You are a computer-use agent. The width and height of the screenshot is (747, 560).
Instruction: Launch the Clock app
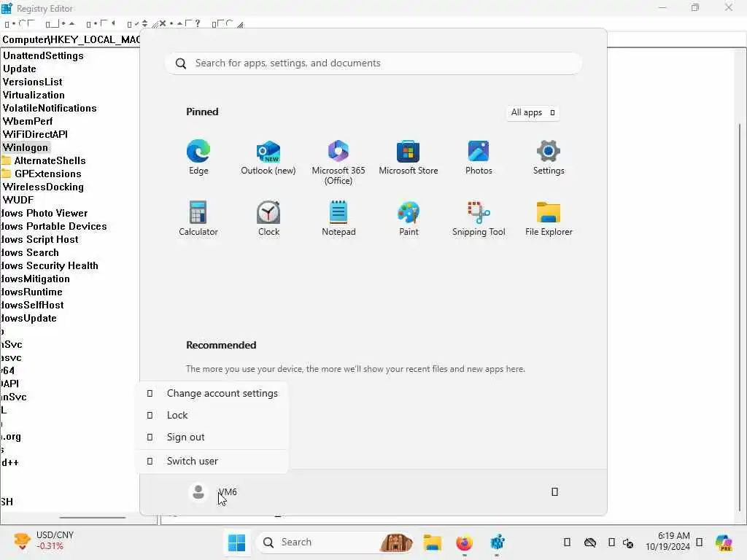pyautogui.click(x=268, y=219)
